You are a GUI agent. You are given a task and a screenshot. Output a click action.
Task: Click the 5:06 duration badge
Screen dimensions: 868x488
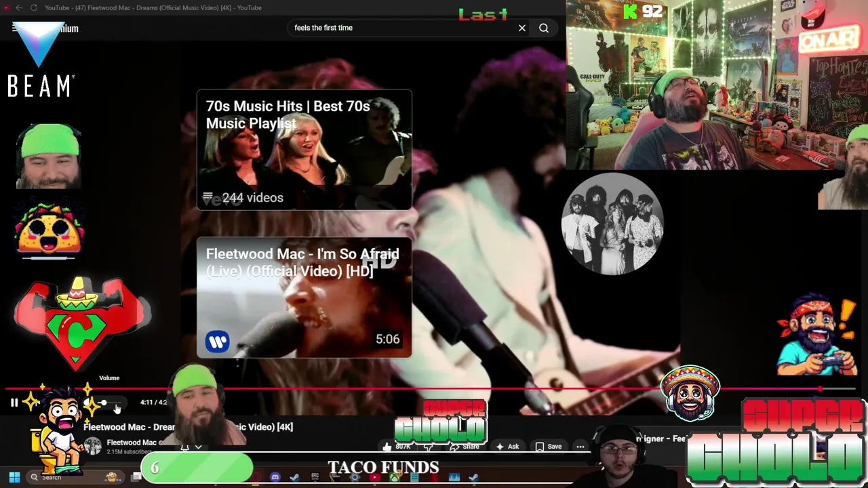click(x=388, y=339)
